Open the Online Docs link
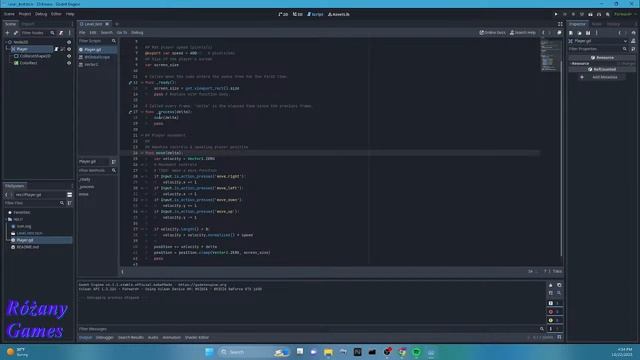 (x=492, y=33)
